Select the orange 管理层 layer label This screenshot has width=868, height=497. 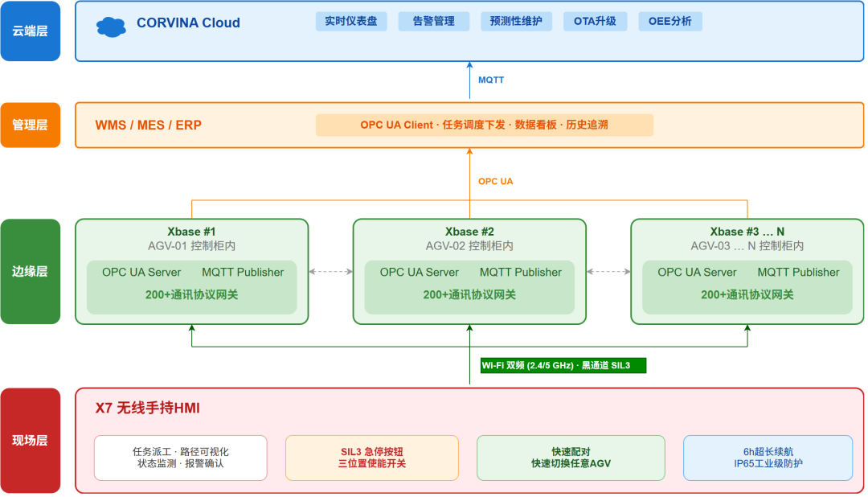31,125
